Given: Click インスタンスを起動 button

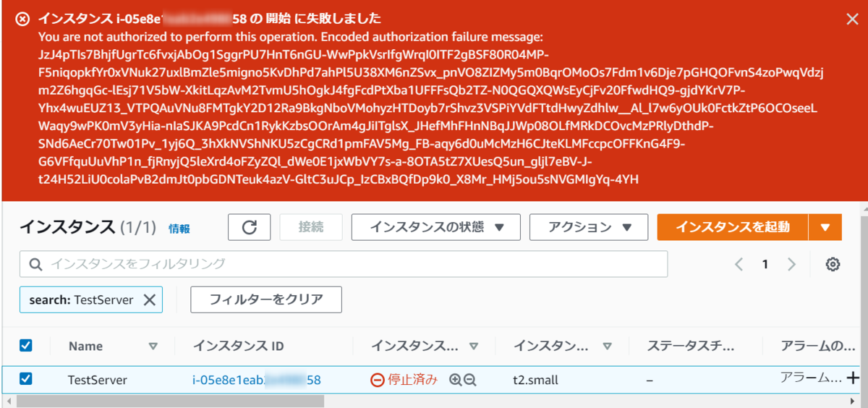Looking at the screenshot, I should pos(732,227).
